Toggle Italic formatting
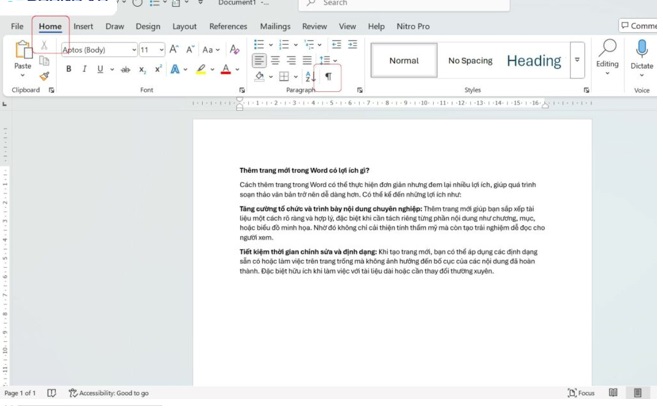This screenshot has height=409, width=663. pyautogui.click(x=84, y=69)
